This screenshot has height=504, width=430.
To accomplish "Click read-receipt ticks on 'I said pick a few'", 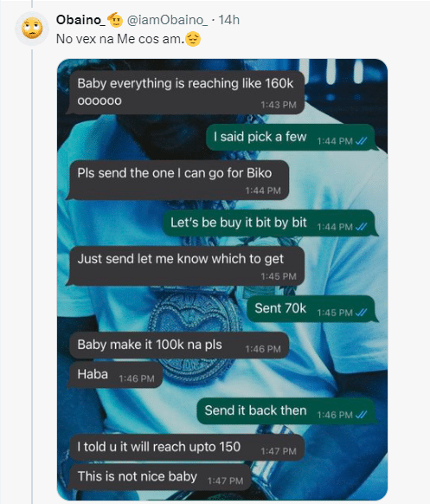I will 362,141.
